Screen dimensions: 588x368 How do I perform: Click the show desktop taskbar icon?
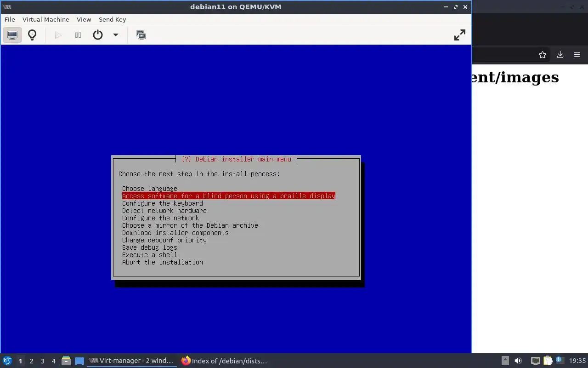[x=79, y=361]
